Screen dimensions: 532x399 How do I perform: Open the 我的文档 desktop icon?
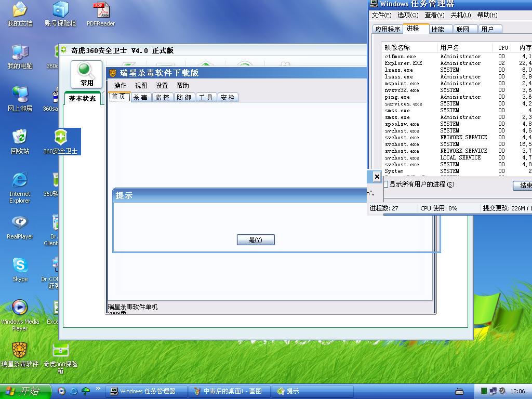tap(20, 14)
